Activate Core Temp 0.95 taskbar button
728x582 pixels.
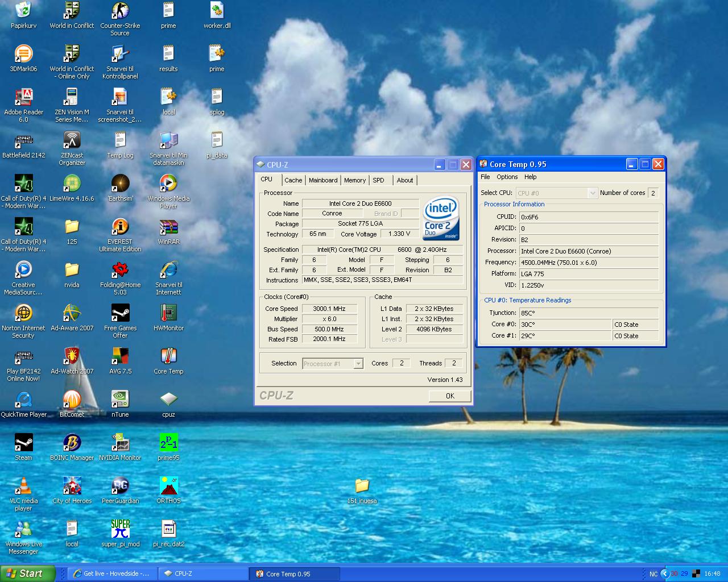click(x=295, y=573)
